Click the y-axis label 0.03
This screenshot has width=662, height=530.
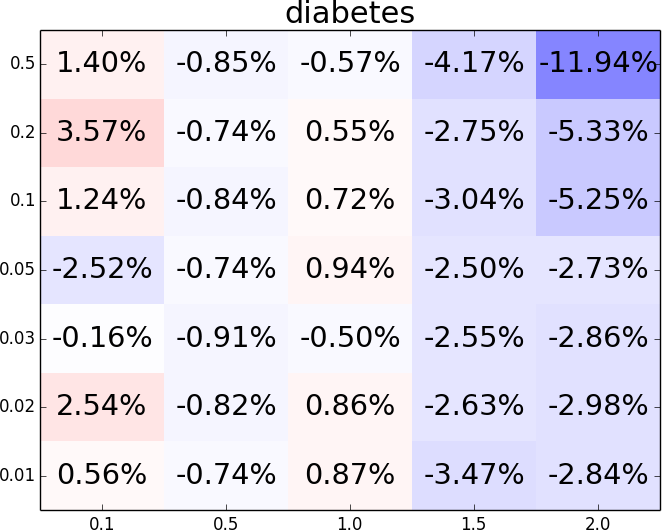22,338
